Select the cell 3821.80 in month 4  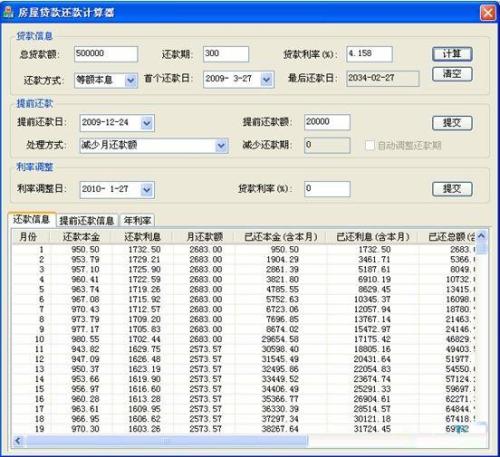tap(282, 279)
